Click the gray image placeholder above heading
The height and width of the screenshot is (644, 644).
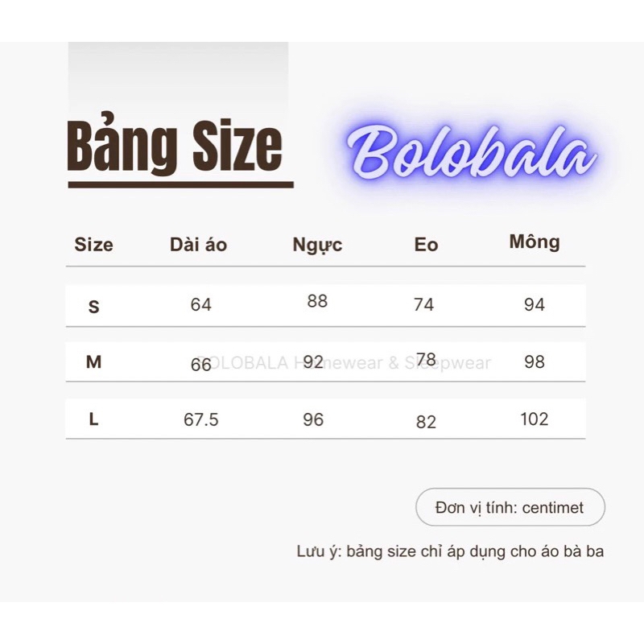point(178,77)
